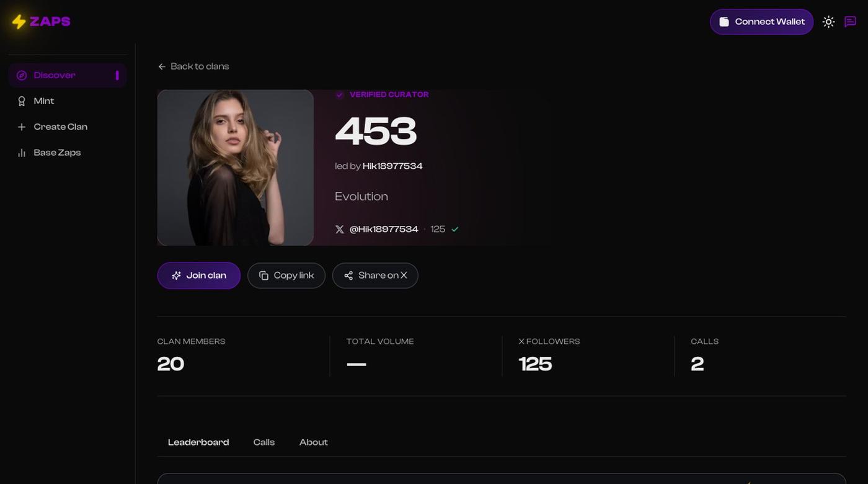Click the share icon on Share on X
The width and height of the screenshot is (868, 484).
pyautogui.click(x=348, y=276)
